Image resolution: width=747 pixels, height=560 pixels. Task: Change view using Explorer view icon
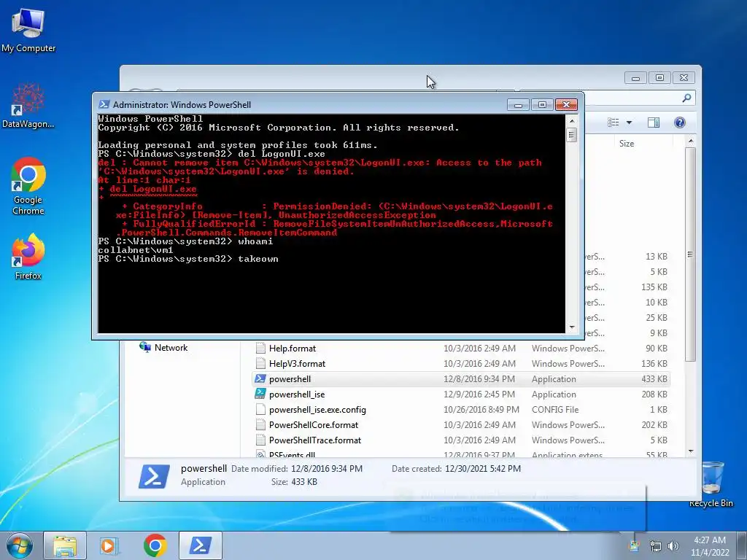(x=613, y=122)
